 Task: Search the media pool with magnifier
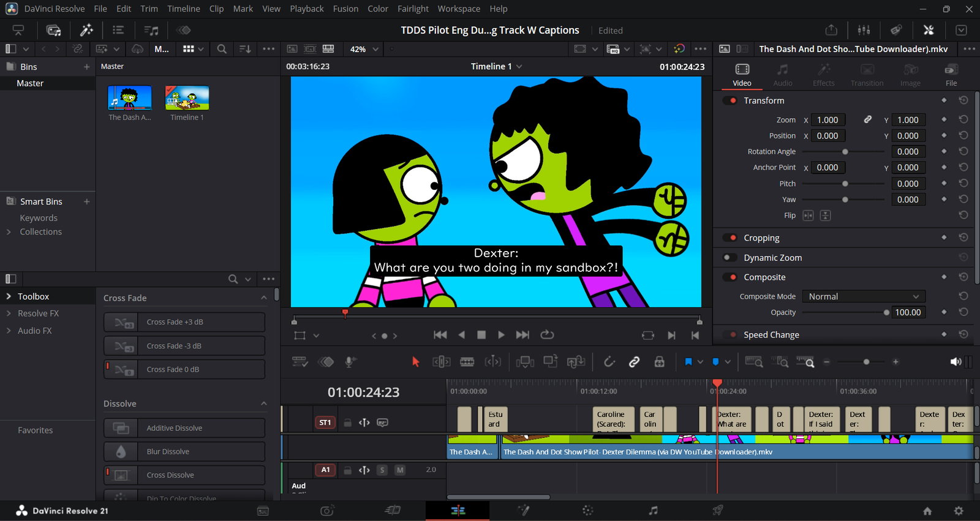click(x=222, y=49)
